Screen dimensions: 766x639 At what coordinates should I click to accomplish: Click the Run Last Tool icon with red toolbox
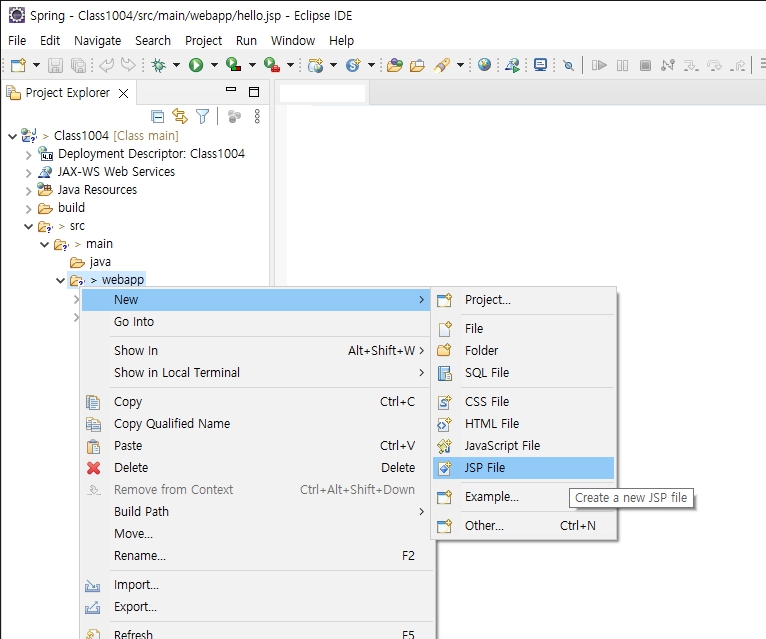click(272, 65)
